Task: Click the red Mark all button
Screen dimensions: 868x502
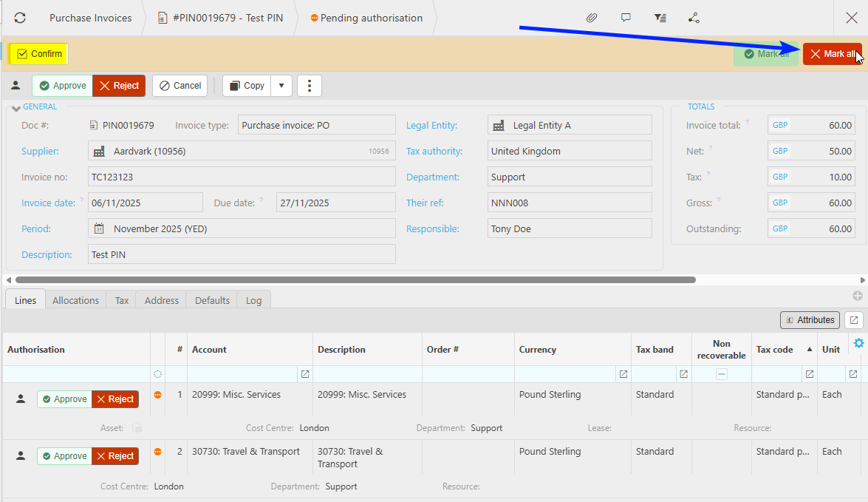Action: tap(832, 54)
